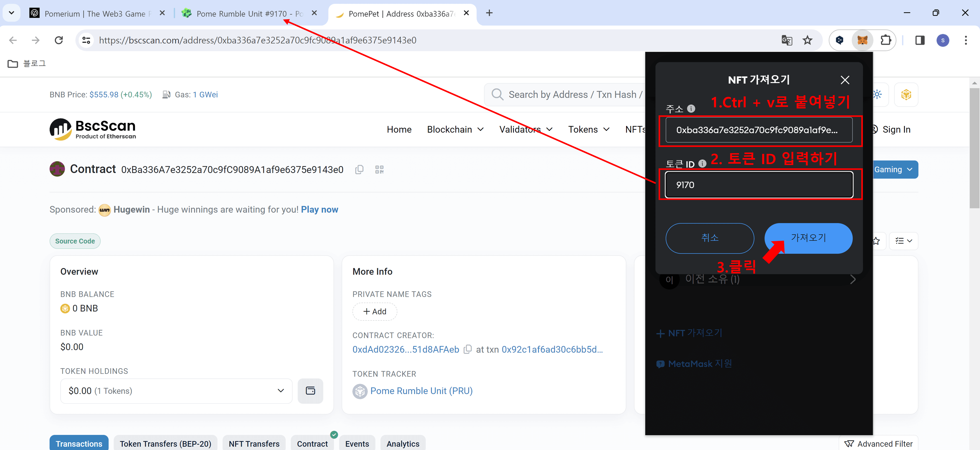Open the Pome Rumble Unit (PRU) link
The width and height of the screenshot is (980, 450).
421,391
